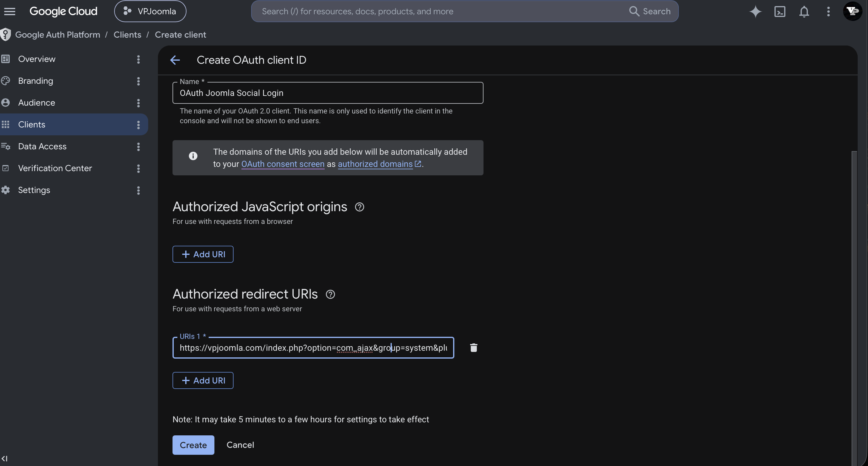Click the Data Access list-settings icon
Screen dimensions: 868x466
coord(5,147)
